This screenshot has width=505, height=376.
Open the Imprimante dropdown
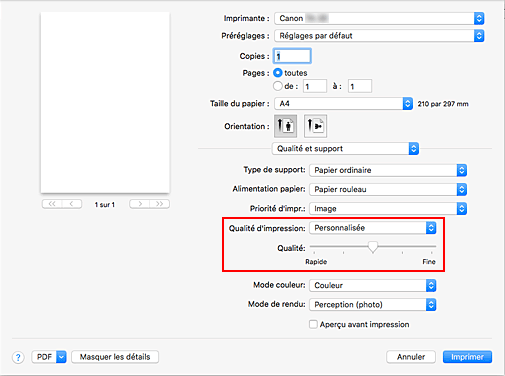(x=379, y=18)
